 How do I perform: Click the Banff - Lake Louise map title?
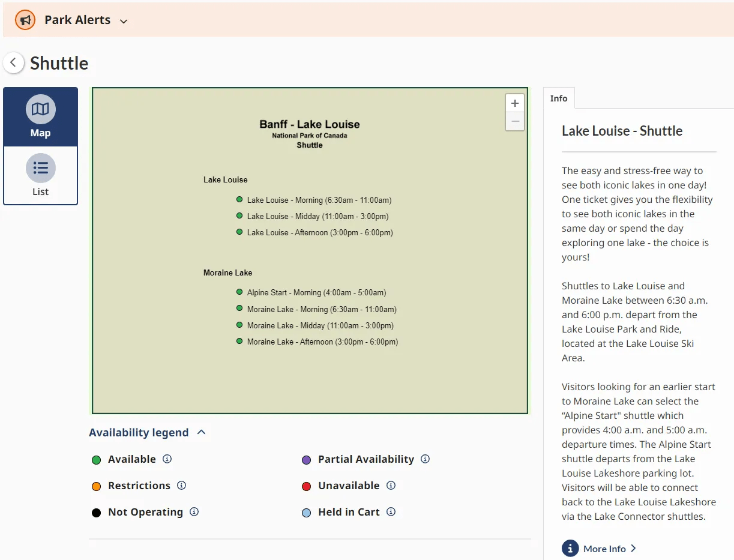click(310, 124)
